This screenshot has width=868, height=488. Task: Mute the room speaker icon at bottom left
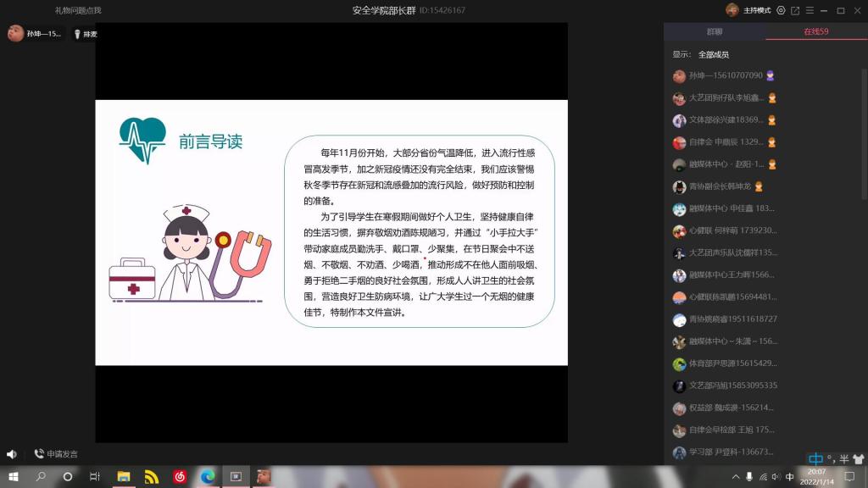tap(12, 454)
